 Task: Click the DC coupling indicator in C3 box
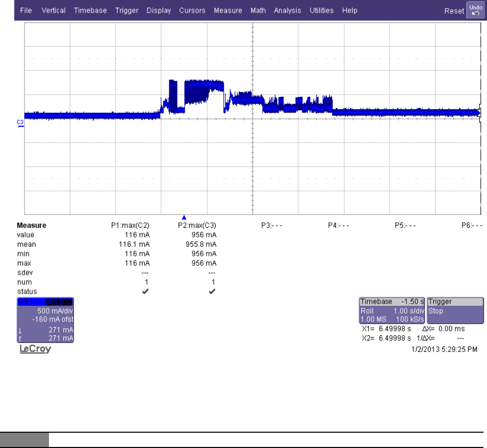click(65, 302)
